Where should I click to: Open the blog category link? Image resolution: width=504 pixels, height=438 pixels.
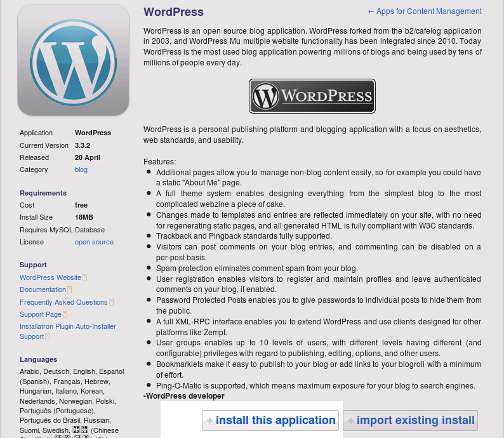click(81, 169)
